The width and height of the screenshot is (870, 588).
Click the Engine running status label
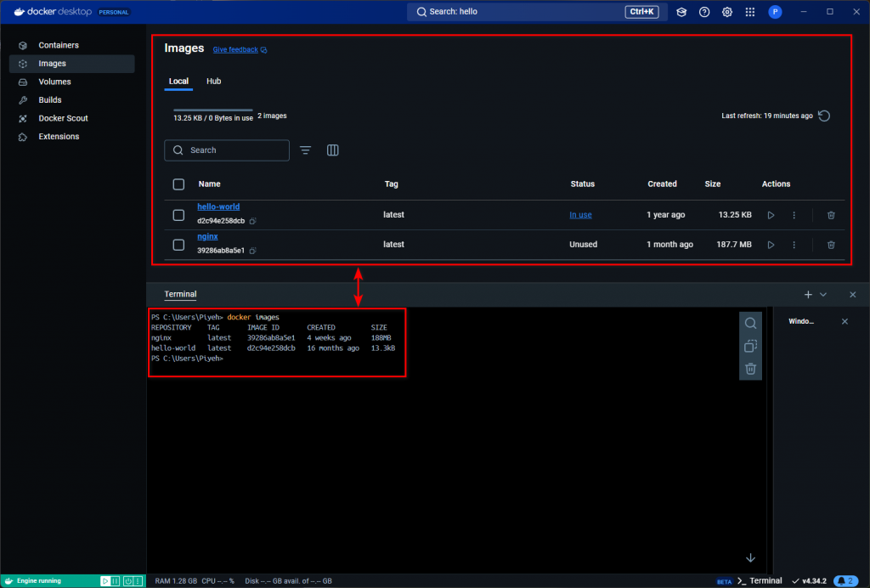tap(39, 581)
